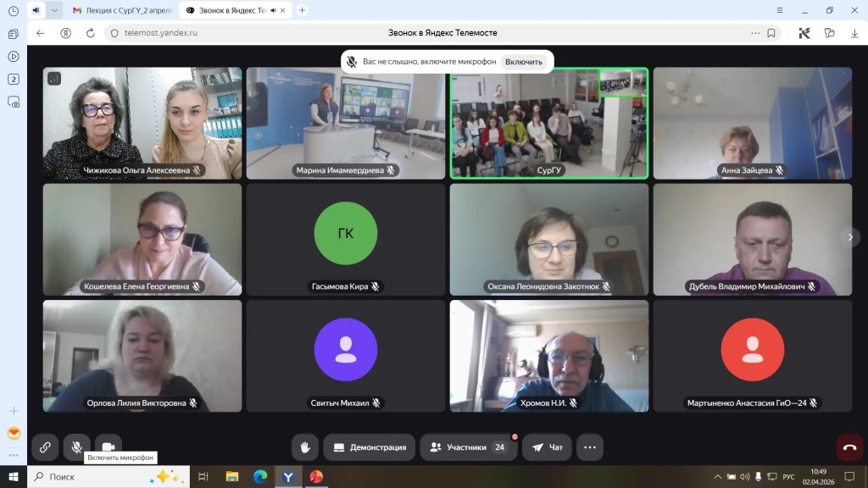The height and width of the screenshot is (488, 868).
Task: End the call with the red hang-up button
Action: click(x=849, y=447)
